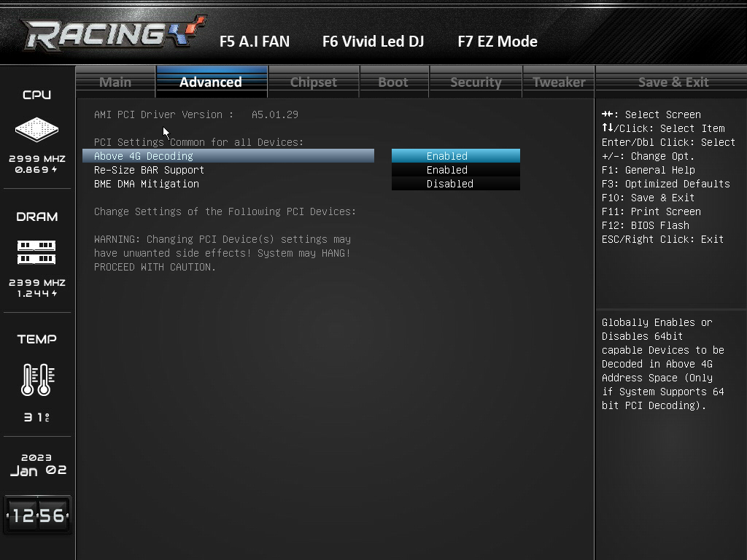Click the 2023 Jan 02 date display
The height and width of the screenshot is (560, 747).
[38, 464]
